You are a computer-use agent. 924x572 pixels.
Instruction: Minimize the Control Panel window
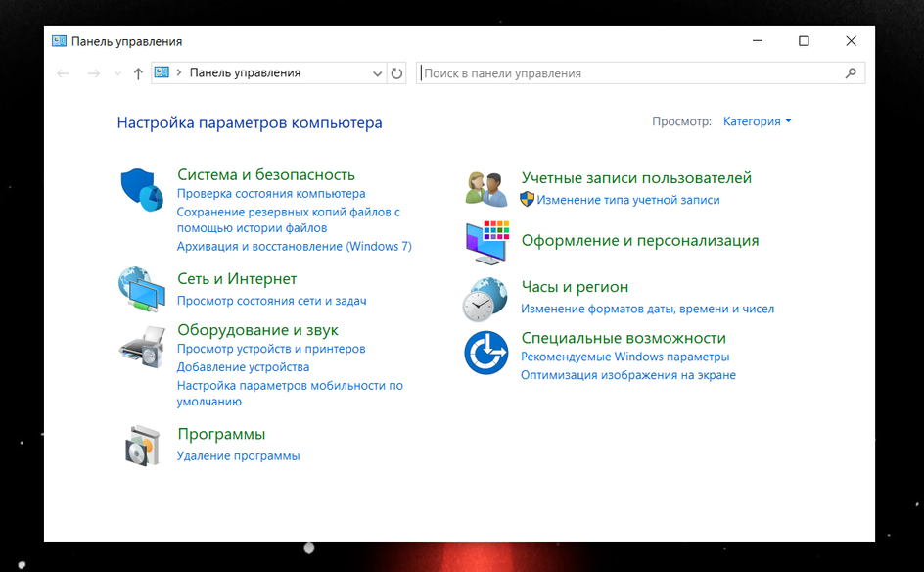coord(758,41)
